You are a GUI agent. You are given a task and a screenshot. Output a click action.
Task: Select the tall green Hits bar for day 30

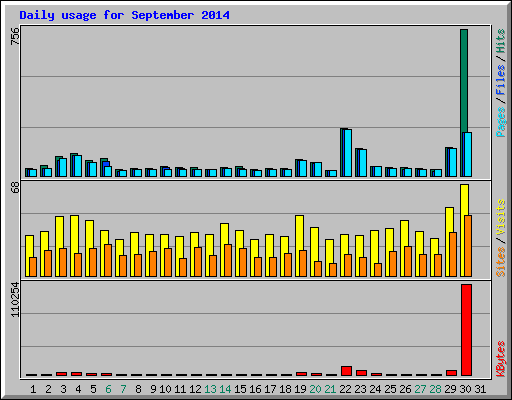(x=464, y=80)
